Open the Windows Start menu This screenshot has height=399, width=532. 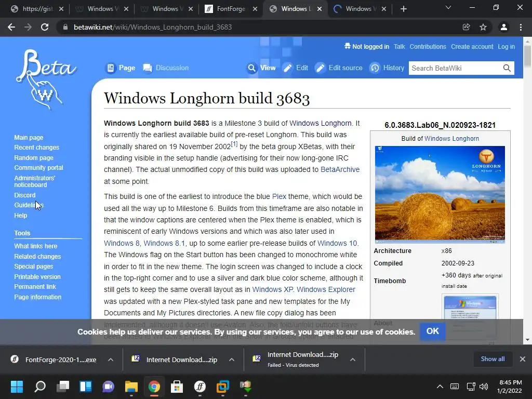point(17,387)
